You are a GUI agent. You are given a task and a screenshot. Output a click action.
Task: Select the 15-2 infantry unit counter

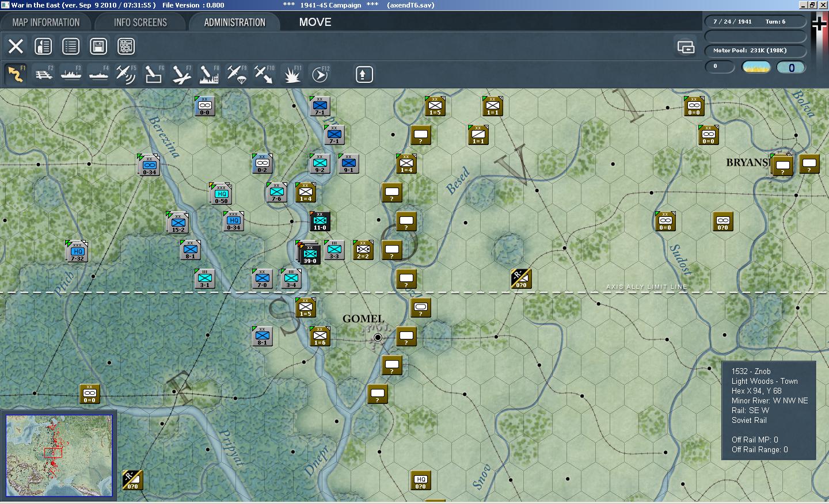178,223
